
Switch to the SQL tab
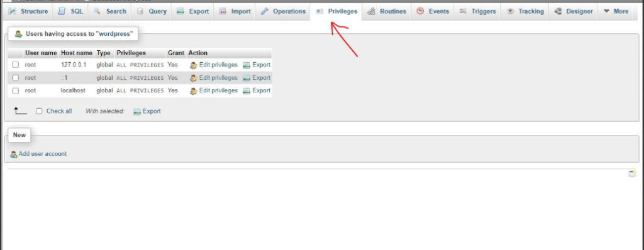point(70,11)
